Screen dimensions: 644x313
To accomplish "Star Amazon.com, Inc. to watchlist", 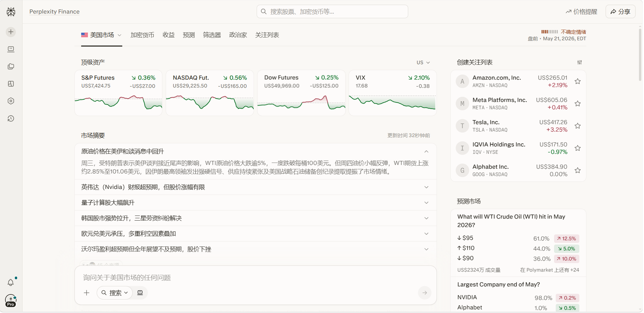I will [x=578, y=81].
